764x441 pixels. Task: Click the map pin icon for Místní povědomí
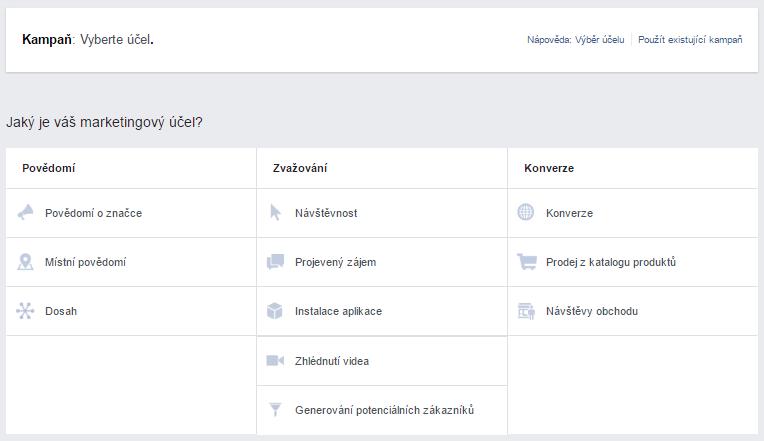[25, 262]
